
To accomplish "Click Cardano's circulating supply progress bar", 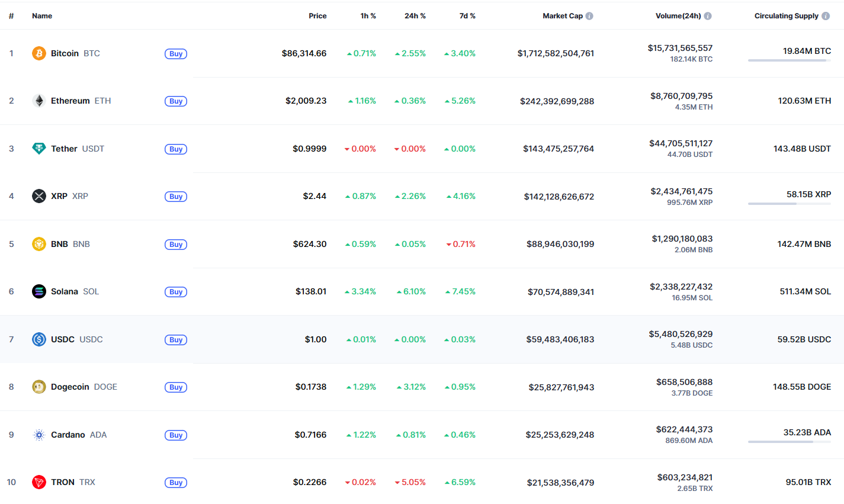I will tap(790, 442).
